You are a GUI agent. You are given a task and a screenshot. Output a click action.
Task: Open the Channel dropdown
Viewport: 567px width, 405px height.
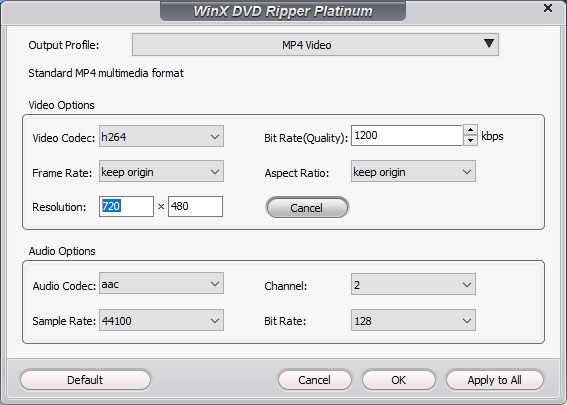click(413, 285)
